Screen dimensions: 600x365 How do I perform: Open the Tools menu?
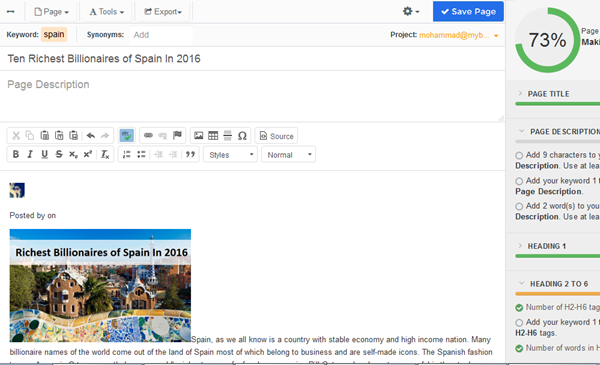[x=107, y=12]
